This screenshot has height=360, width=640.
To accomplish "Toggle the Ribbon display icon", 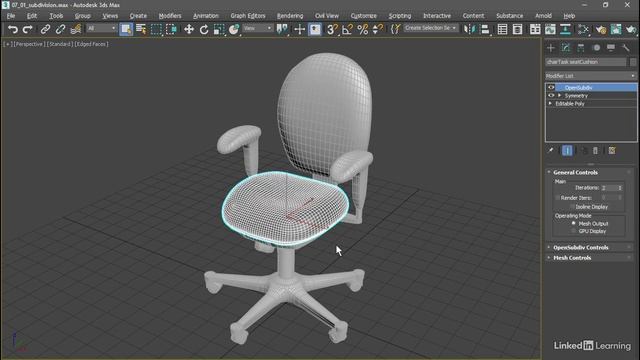I will point(535,29).
